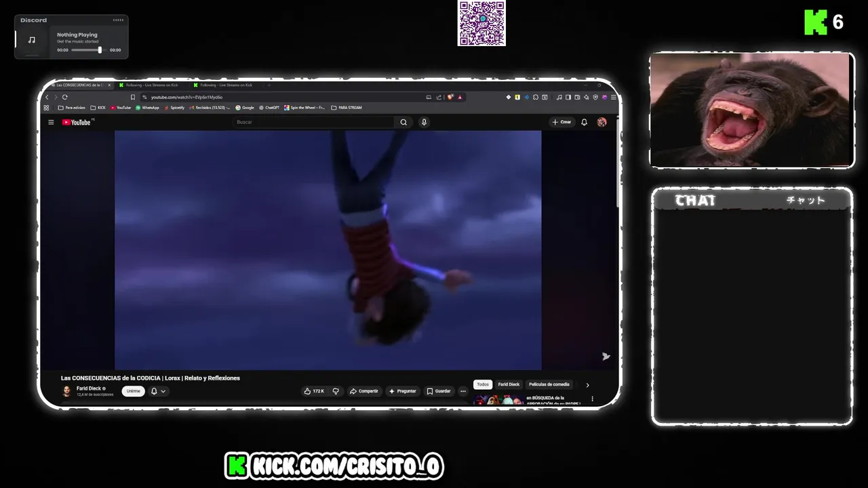Click the Brave Shields lion icon
The height and width of the screenshot is (488, 868).
coord(450,97)
